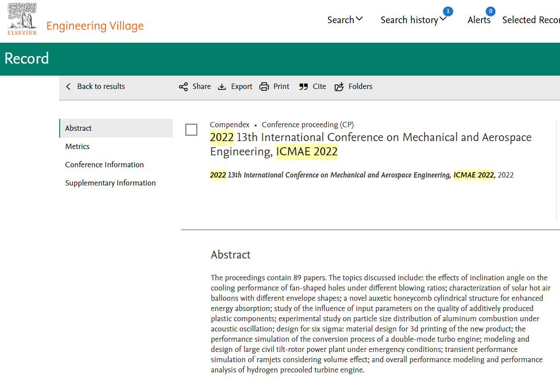Expand the Search history dropdown
The height and width of the screenshot is (392, 560).
(x=413, y=20)
